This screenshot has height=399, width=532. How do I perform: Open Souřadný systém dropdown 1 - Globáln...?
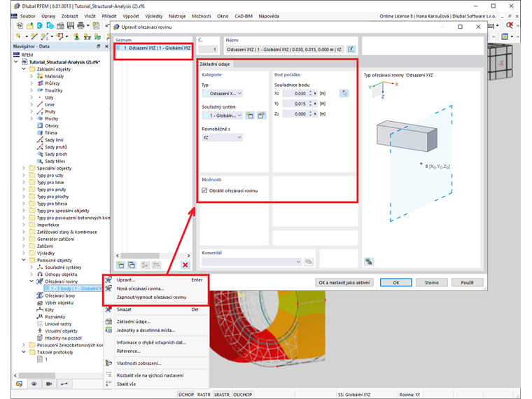[222, 115]
